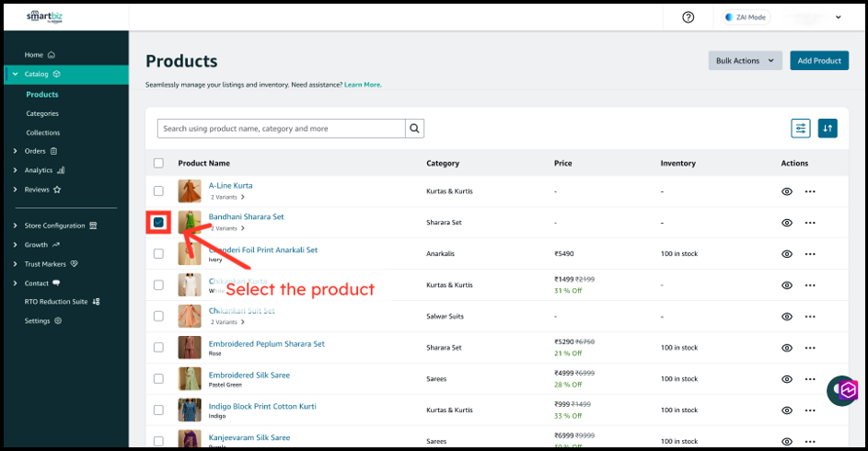
Task: Open the Bulk Actions dropdown
Action: point(745,61)
